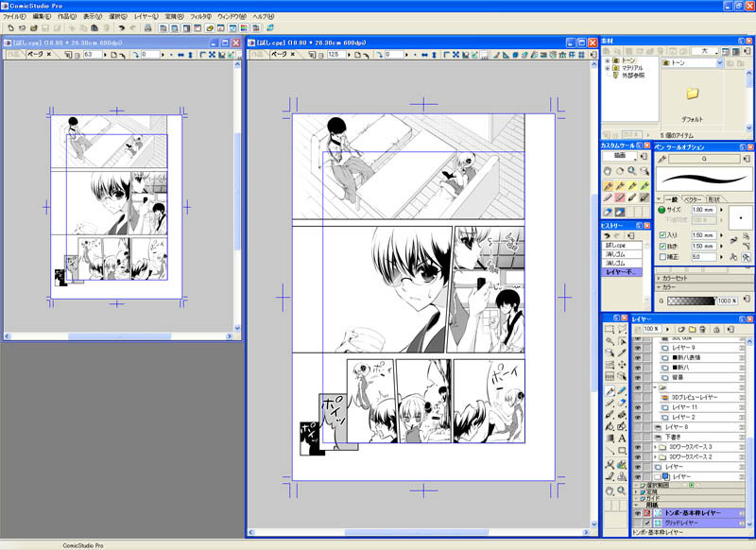
Task: Hide the 背景 layer with eye icon
Action: point(638,377)
